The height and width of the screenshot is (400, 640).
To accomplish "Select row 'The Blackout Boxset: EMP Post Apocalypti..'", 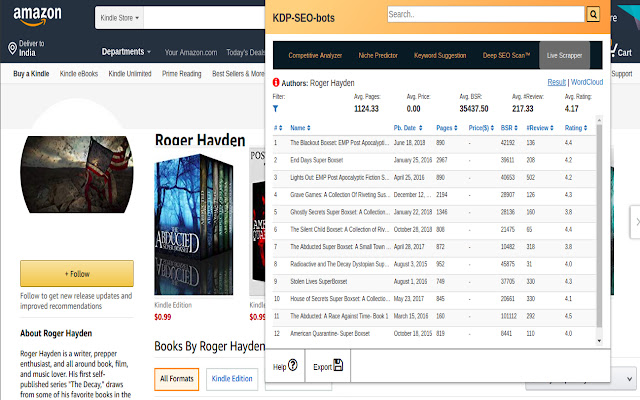I will pyautogui.click(x=434, y=143).
